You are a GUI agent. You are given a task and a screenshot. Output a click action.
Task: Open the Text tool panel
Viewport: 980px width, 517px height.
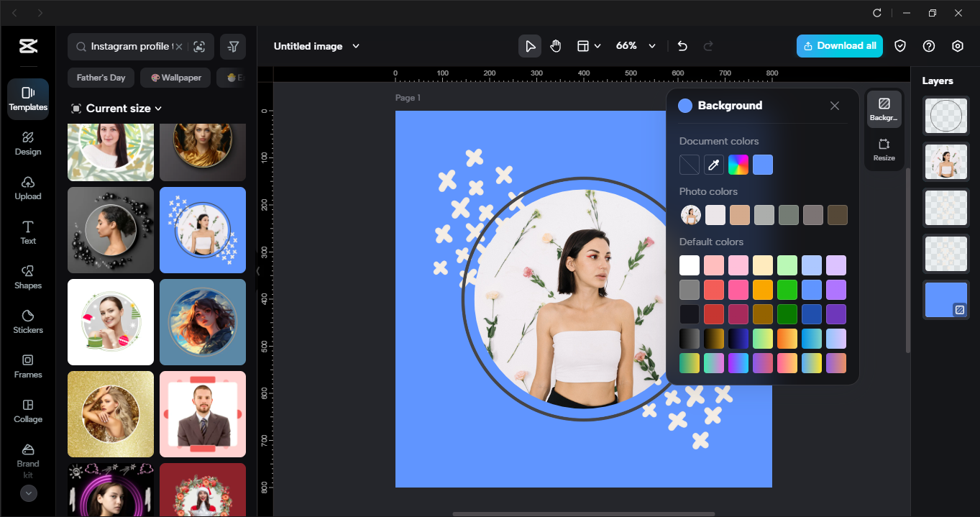coord(27,233)
